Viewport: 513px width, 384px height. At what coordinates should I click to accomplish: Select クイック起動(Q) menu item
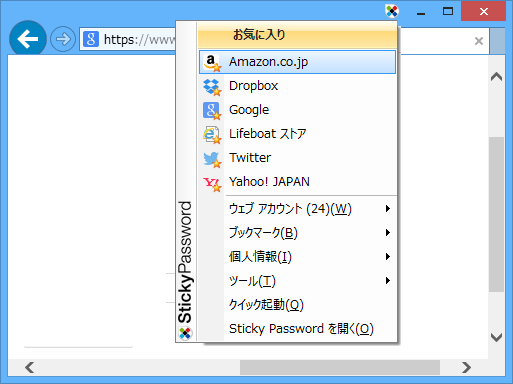tap(297, 305)
